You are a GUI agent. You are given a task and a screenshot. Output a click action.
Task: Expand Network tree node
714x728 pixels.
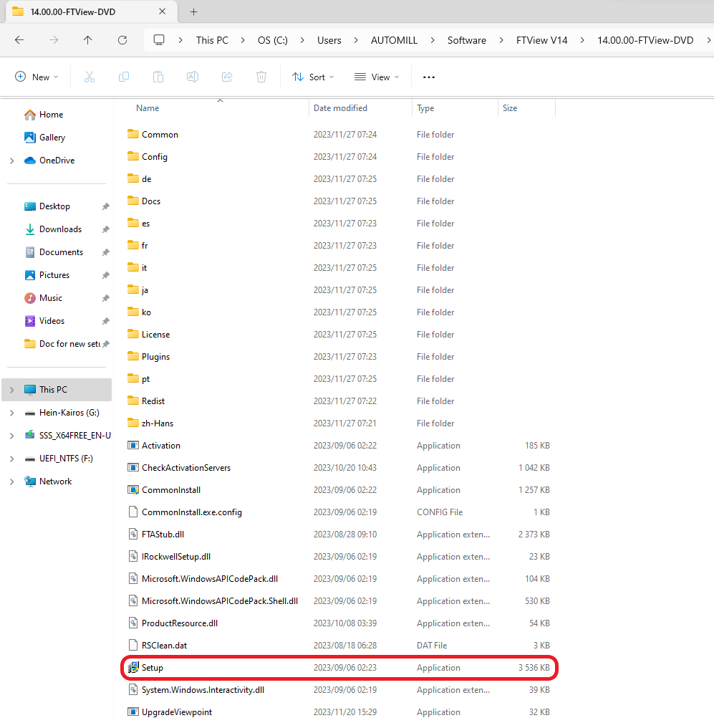click(x=12, y=482)
